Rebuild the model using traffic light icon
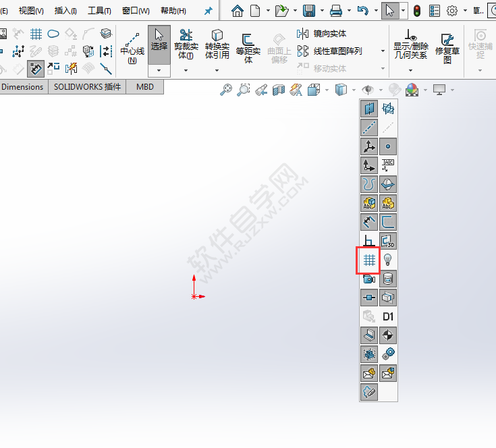Image resolution: width=496 pixels, height=448 pixels. (417, 11)
